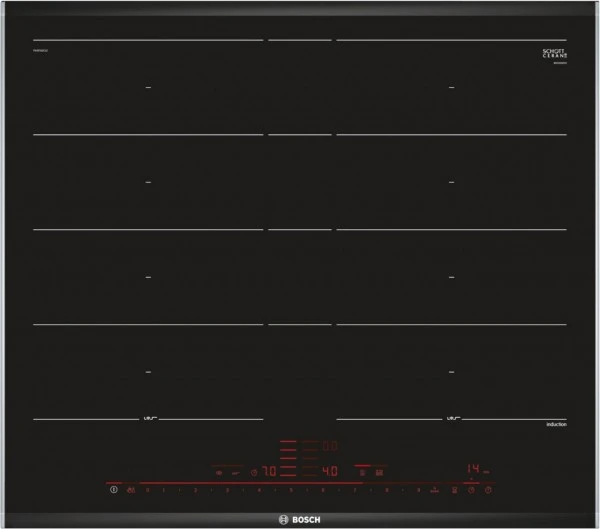This screenshot has height=529, width=600.
Task: Set power slider to level 1
Action: tap(163, 490)
